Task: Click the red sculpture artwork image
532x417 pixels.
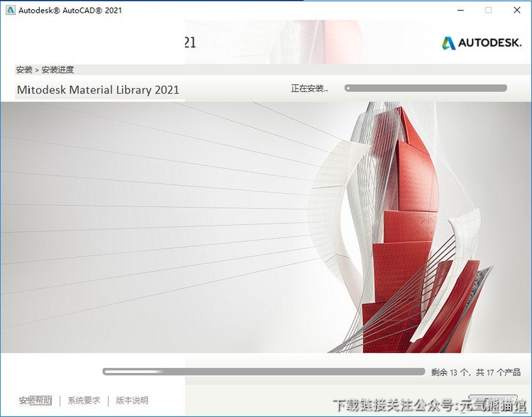Action: [x=404, y=227]
